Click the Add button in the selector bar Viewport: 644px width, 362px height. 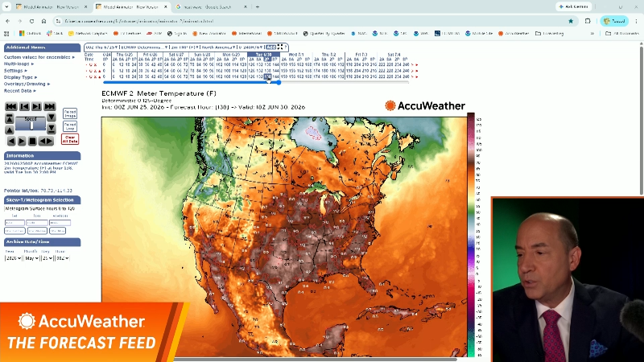[271, 47]
